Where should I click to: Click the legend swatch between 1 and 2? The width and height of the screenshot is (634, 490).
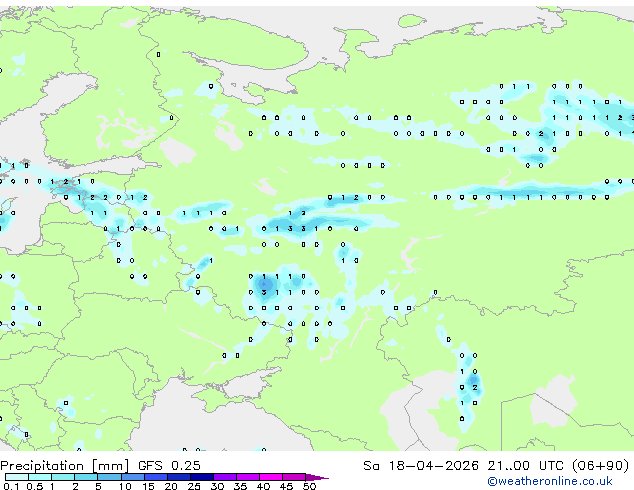pos(63,477)
